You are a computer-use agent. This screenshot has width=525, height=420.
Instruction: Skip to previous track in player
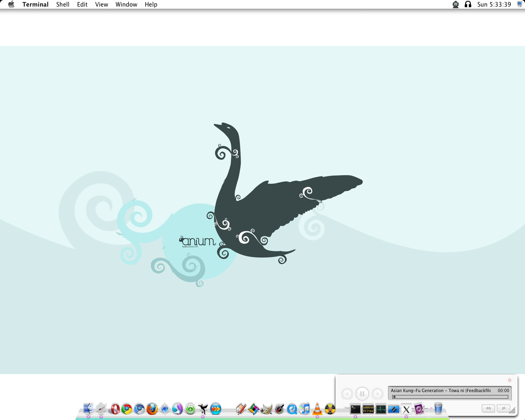[x=347, y=394]
